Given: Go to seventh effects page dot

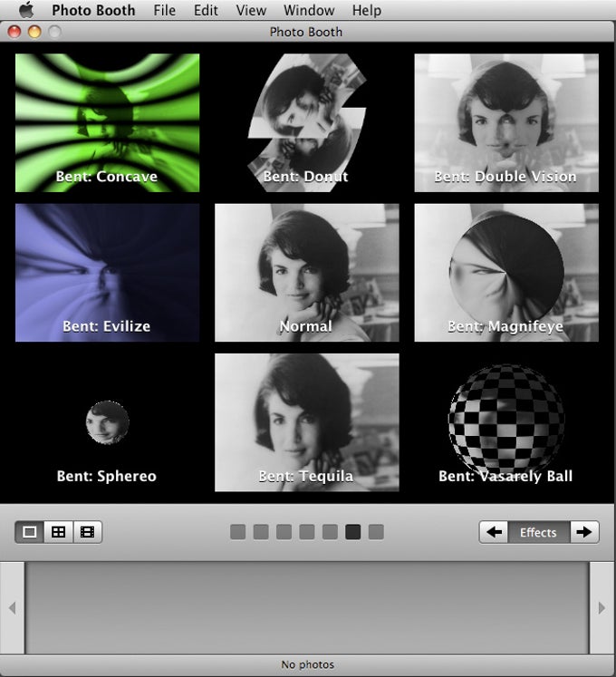Looking at the screenshot, I should [x=376, y=532].
